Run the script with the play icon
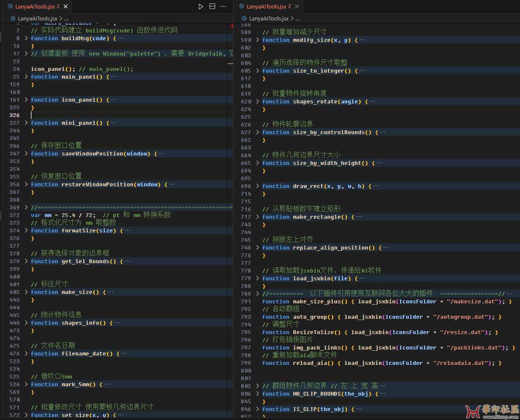The width and height of the screenshot is (520, 420). pos(201,6)
